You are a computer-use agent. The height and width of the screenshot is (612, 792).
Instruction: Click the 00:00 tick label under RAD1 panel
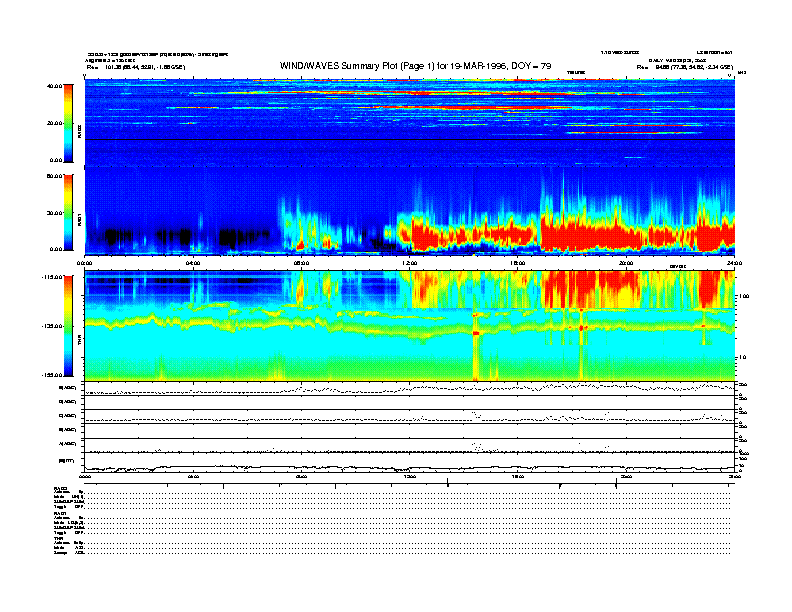click(x=84, y=263)
